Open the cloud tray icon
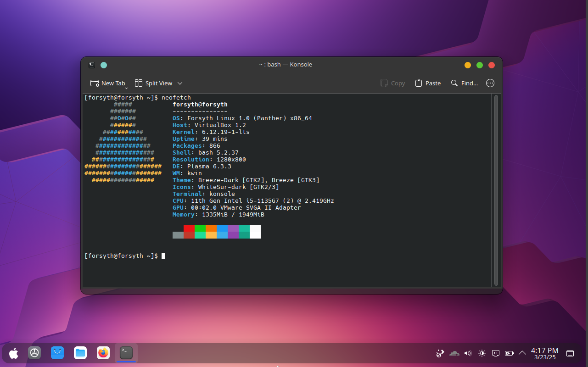 coord(454,353)
